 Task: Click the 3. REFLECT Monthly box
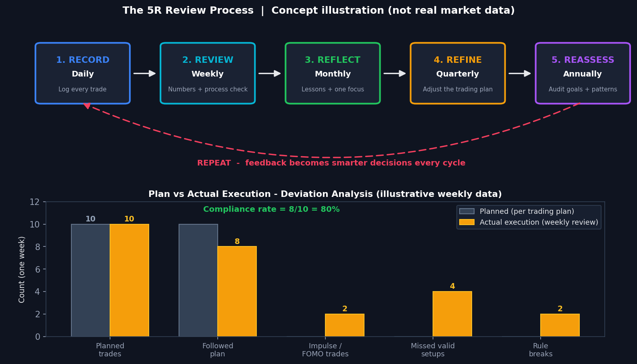(x=333, y=73)
